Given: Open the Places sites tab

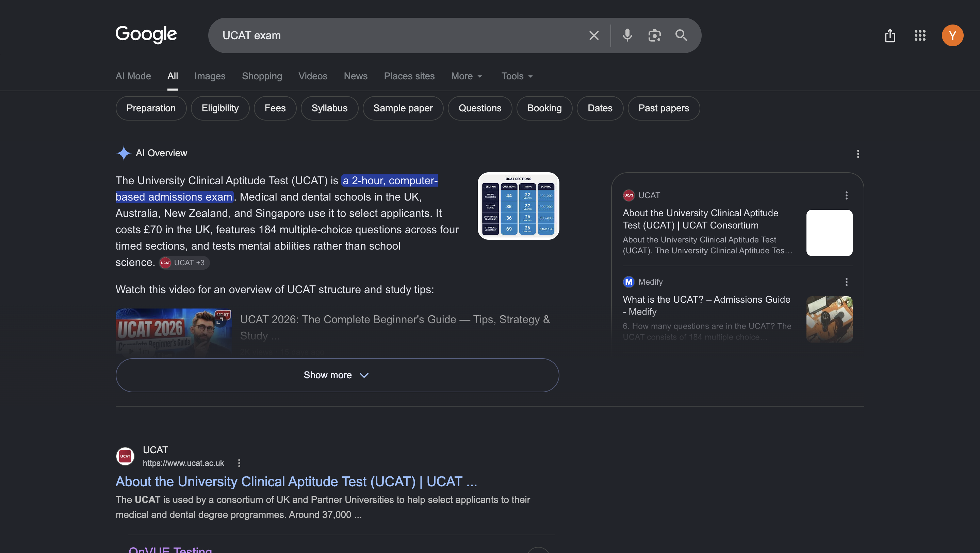Looking at the screenshot, I should (x=409, y=76).
